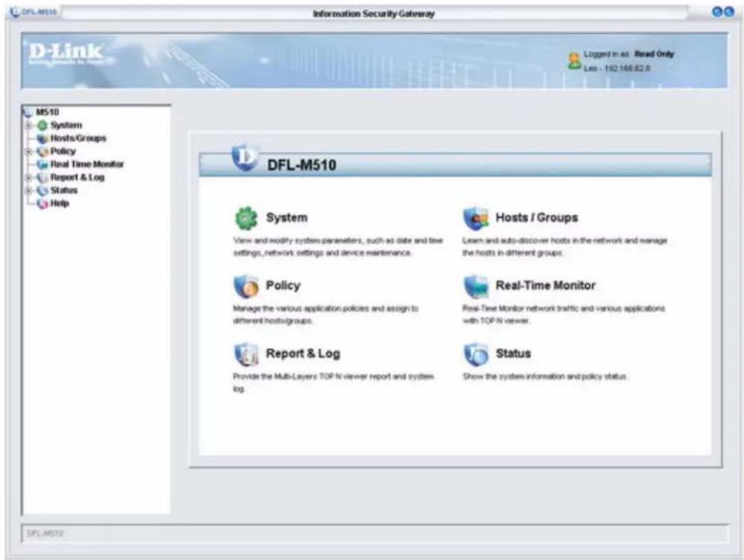The height and width of the screenshot is (560, 744).
Task: Click the Report & Log icon in main panel
Action: (246, 354)
